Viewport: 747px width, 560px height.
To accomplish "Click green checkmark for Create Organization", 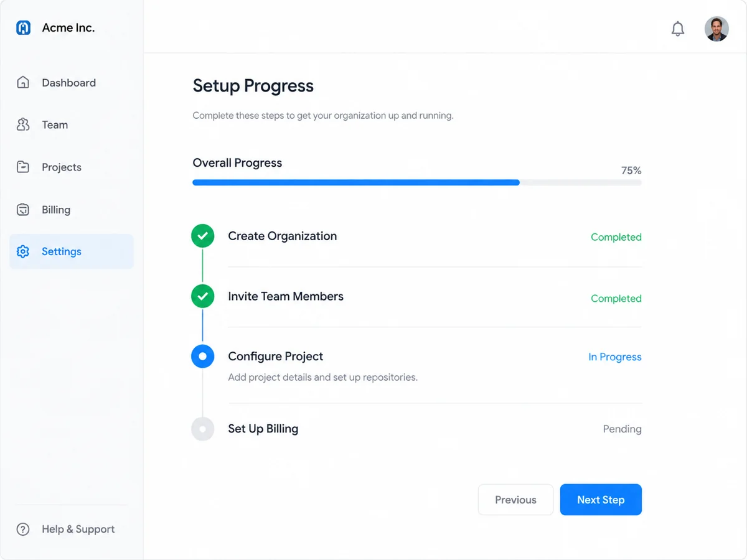I will 202,236.
